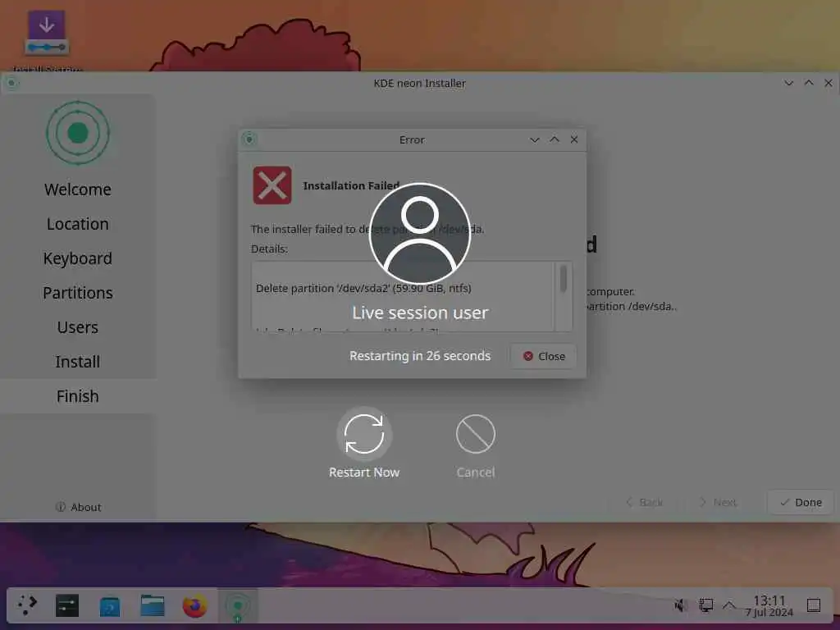Open the Install System desktop icon
Viewport: 840px width, 630px height.
[47, 40]
